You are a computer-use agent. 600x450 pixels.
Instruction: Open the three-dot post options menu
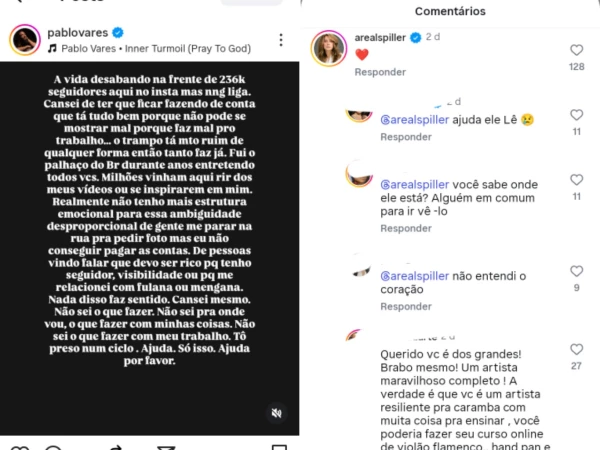(x=281, y=40)
